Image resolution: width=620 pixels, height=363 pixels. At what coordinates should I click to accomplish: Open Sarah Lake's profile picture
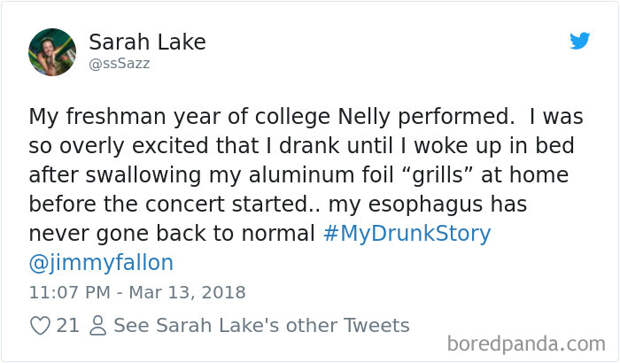click(x=52, y=52)
